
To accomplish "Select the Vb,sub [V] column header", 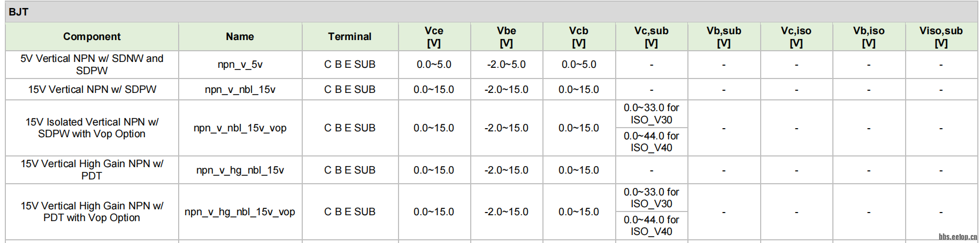I will pyautogui.click(x=724, y=36).
